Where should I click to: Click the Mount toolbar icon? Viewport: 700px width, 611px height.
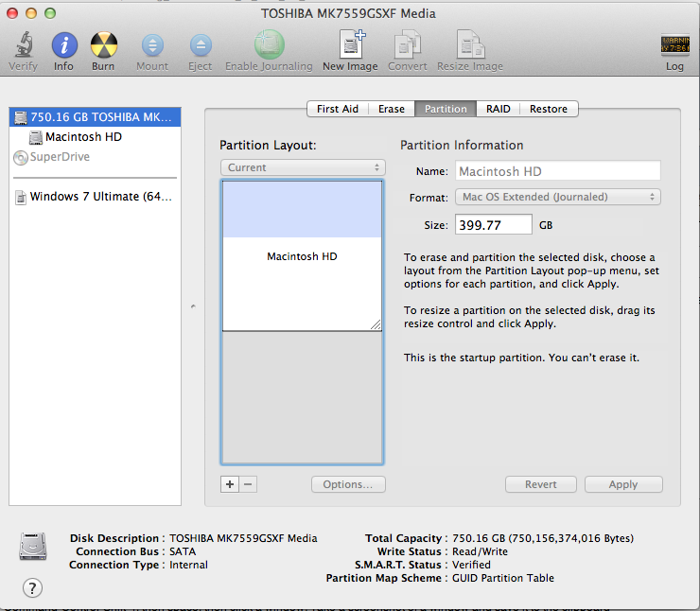point(152,45)
